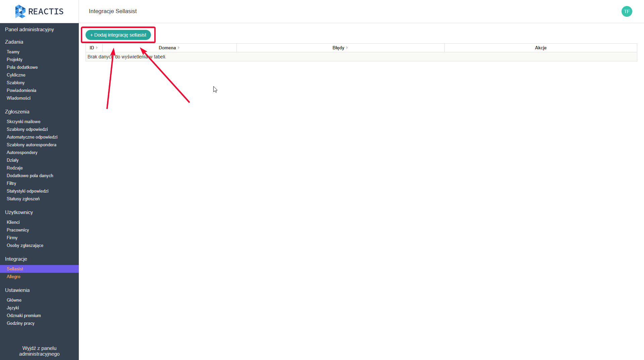View the Klienci user list
644x360 pixels.
[13, 222]
